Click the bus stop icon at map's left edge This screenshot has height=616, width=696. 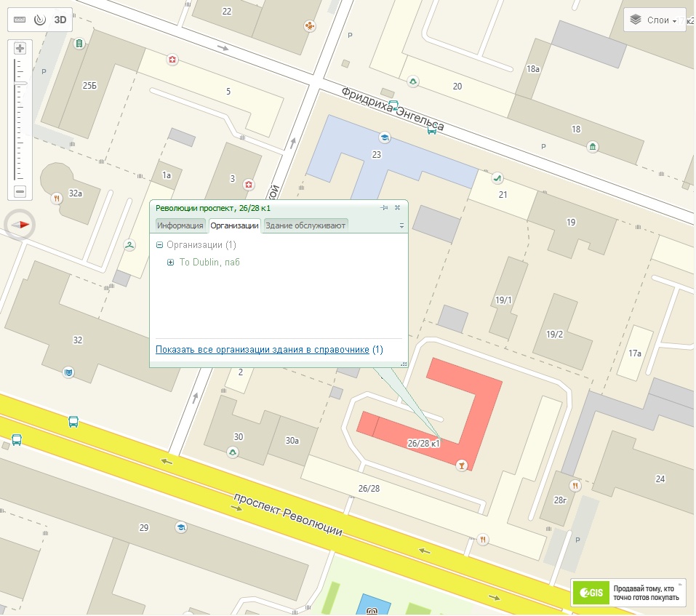click(17, 439)
